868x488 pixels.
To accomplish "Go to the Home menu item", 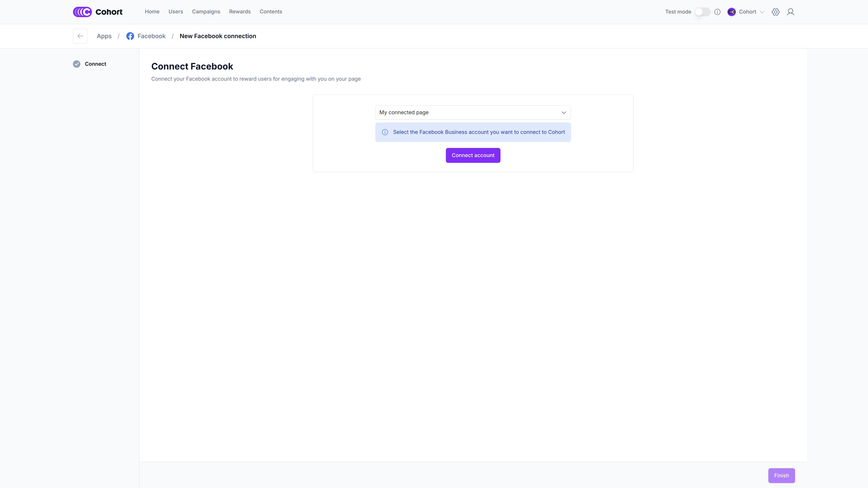I will (152, 12).
